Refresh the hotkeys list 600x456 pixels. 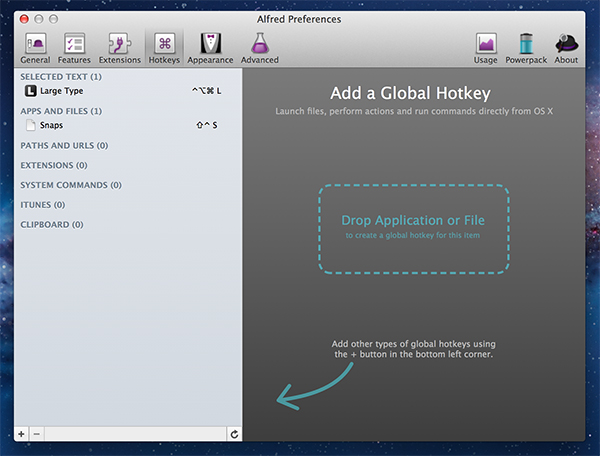(234, 434)
